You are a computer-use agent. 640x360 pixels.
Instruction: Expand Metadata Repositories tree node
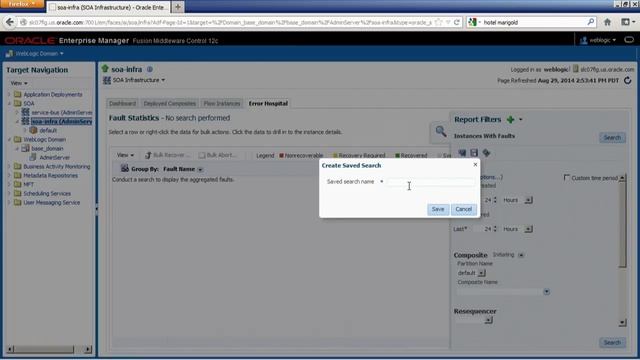9,176
